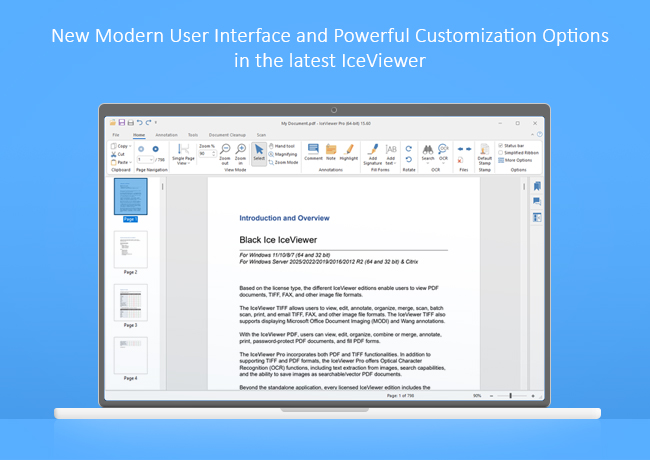Open help via the question mark icon
This screenshot has width=650, height=460.
[540, 134]
